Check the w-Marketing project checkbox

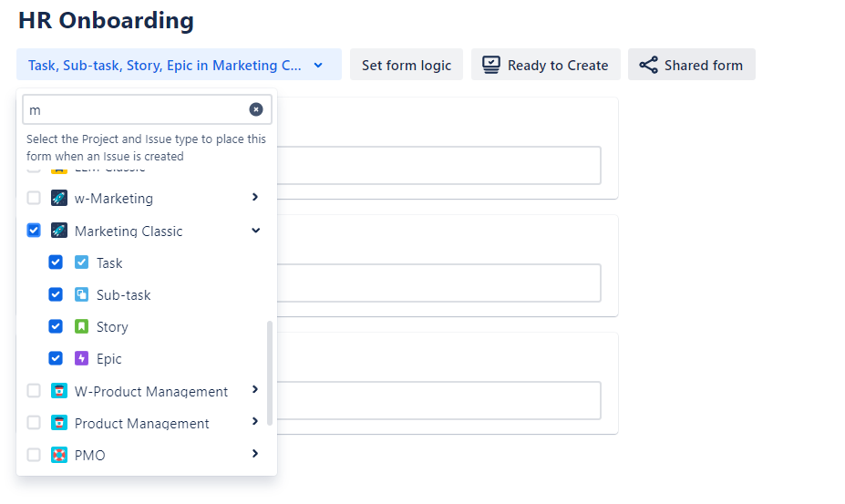click(34, 198)
